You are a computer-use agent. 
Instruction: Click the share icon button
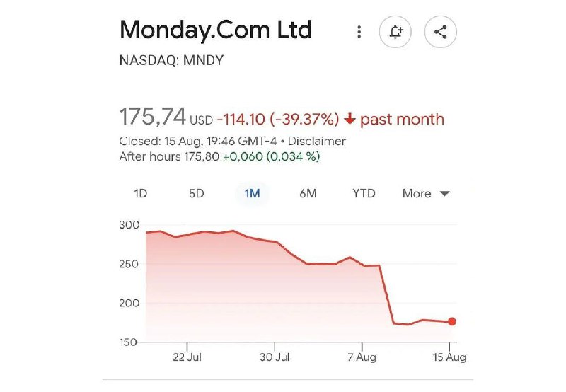[440, 32]
